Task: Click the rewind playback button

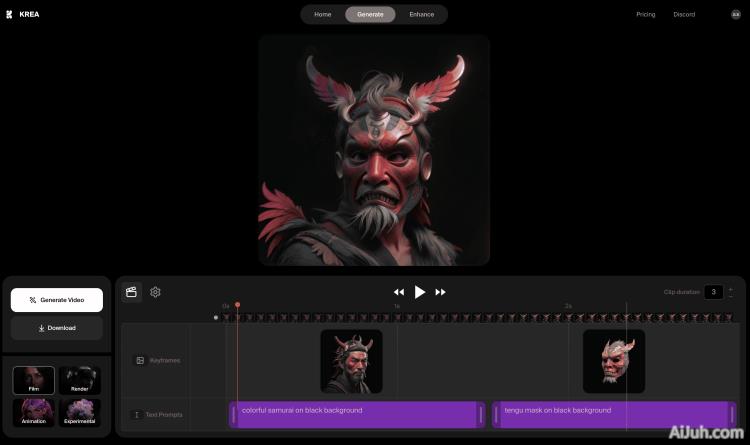Action: pyautogui.click(x=398, y=292)
